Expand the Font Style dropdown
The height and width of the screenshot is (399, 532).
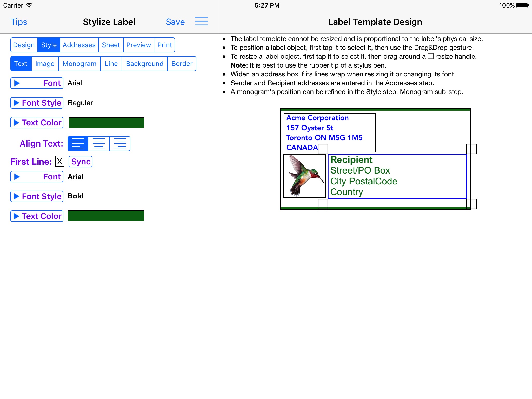point(37,103)
